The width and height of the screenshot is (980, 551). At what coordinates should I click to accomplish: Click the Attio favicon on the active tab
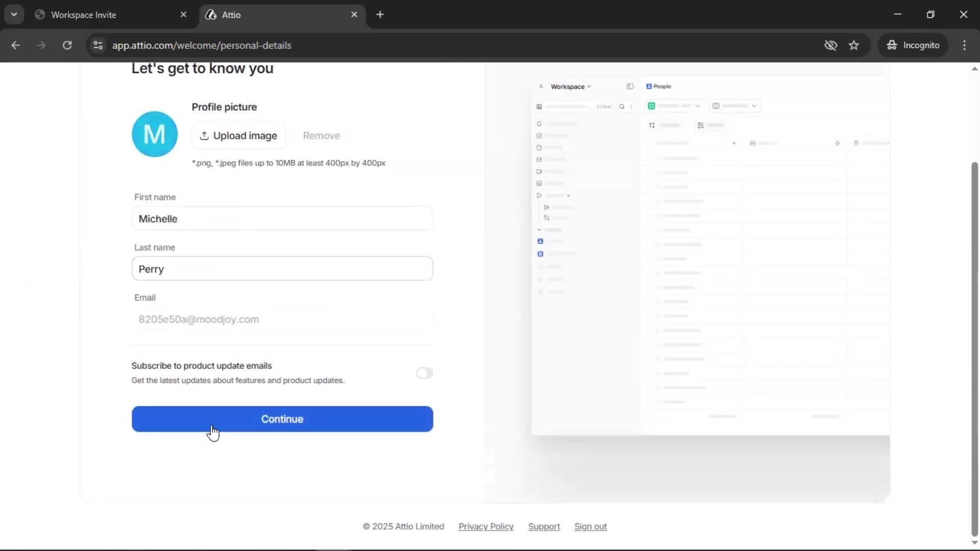pyautogui.click(x=211, y=15)
